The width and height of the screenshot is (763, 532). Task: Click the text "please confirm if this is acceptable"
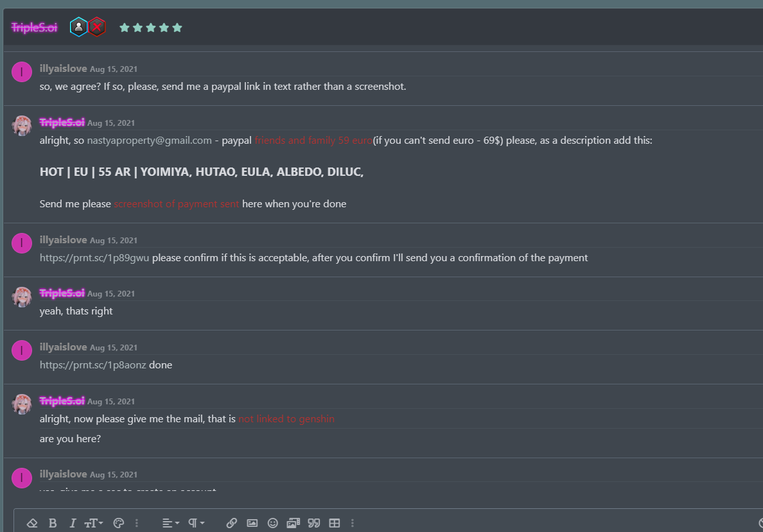click(x=230, y=258)
